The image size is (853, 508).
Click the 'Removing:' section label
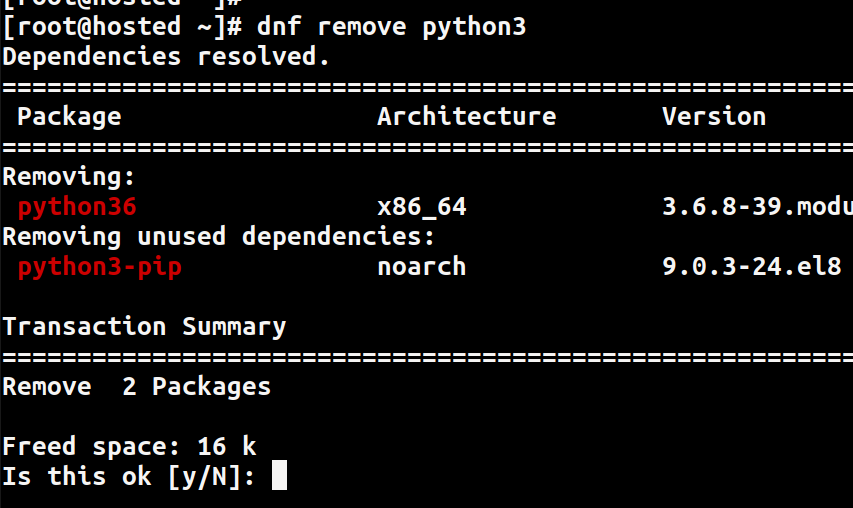coord(69,177)
